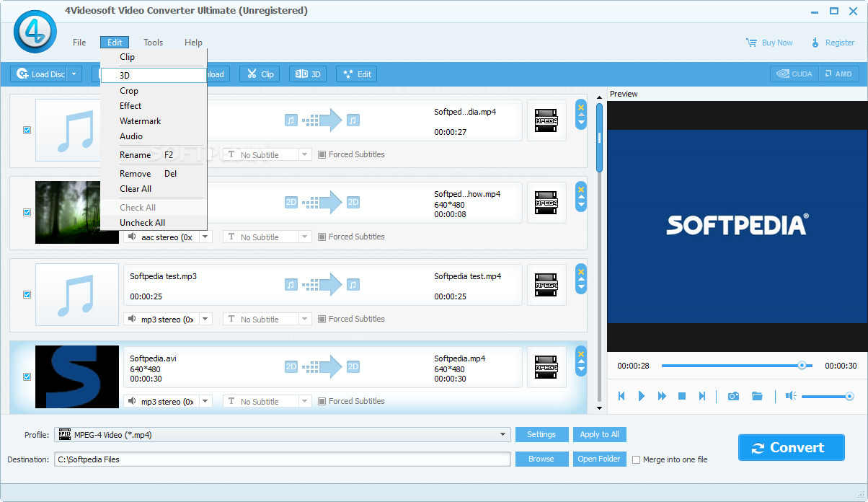The width and height of the screenshot is (868, 502).
Task: Start conversion with Convert button
Action: pyautogui.click(x=791, y=447)
